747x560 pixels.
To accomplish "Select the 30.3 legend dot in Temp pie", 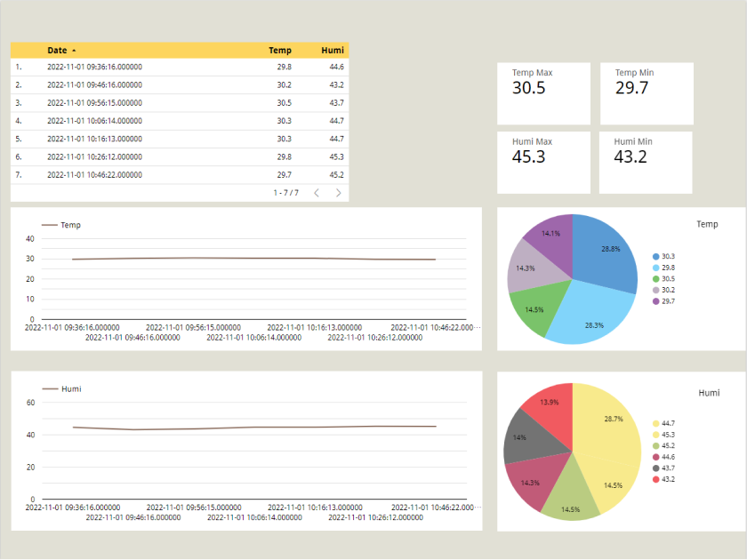I will 655,256.
